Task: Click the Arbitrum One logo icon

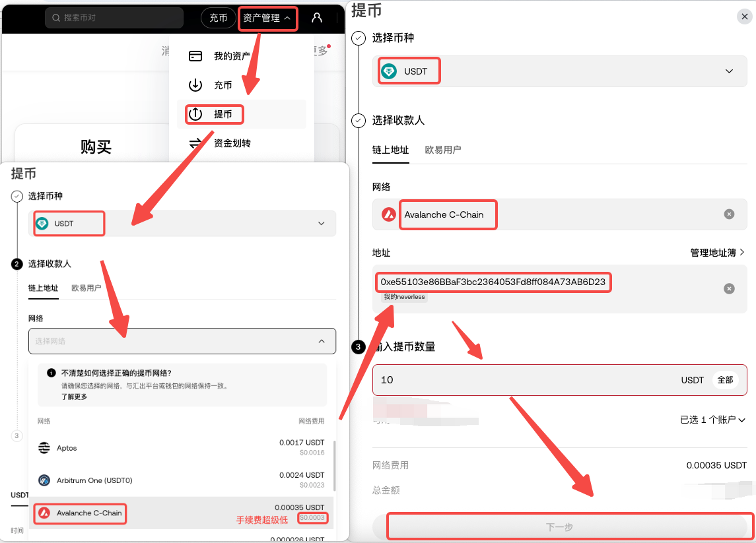Action: [44, 480]
